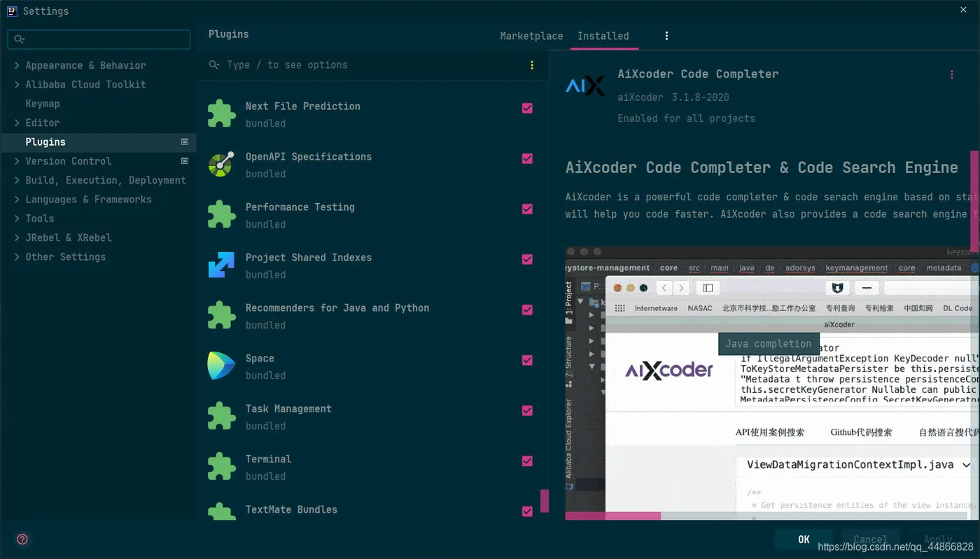Select the Task Management plugin name
Viewport: 980px width, 559px height.
click(288, 409)
